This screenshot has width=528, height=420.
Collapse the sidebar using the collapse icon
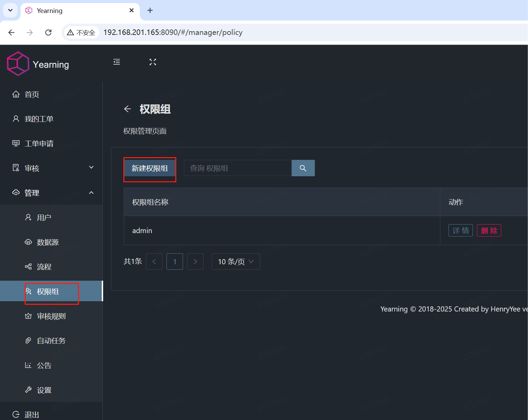pos(116,62)
